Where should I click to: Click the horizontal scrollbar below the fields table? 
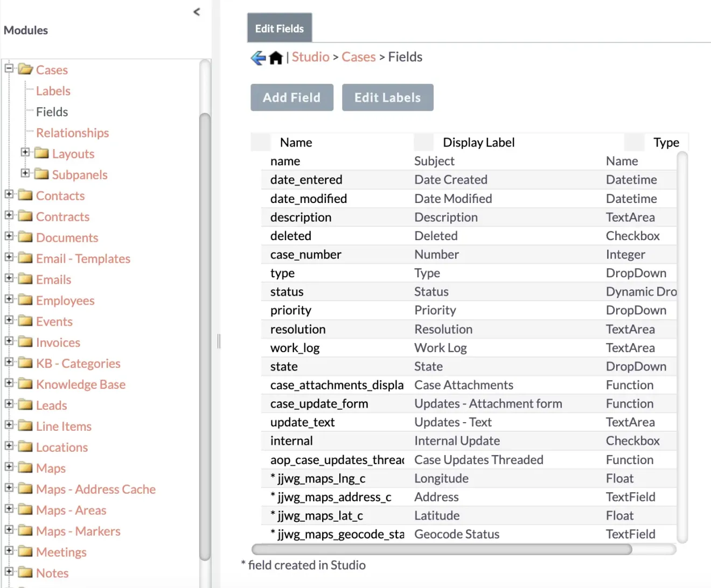pos(442,549)
